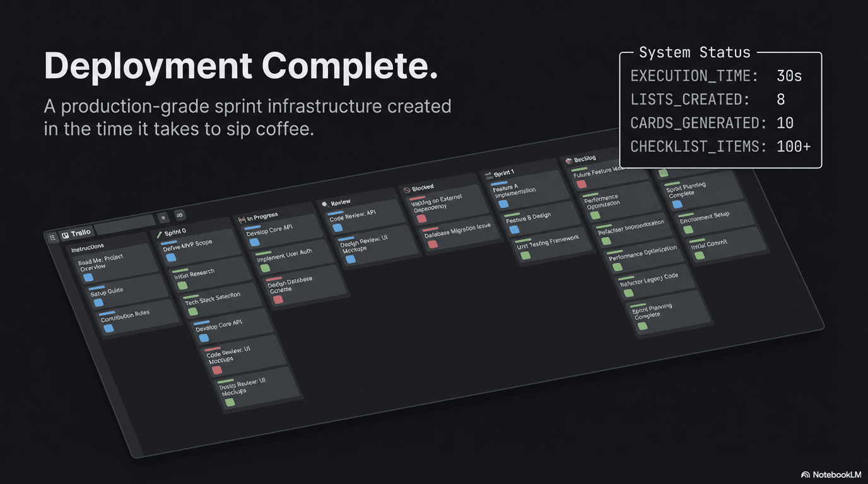
Task: Click the board menu icon left of the Trello logo
Action: 53,235
